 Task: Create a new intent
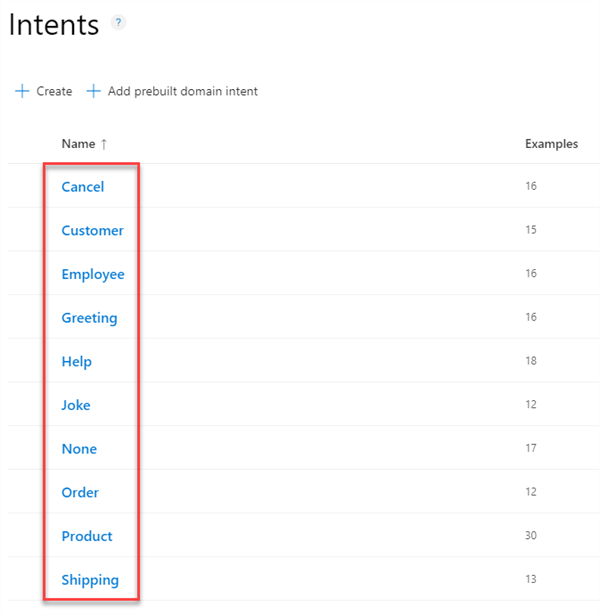44,91
